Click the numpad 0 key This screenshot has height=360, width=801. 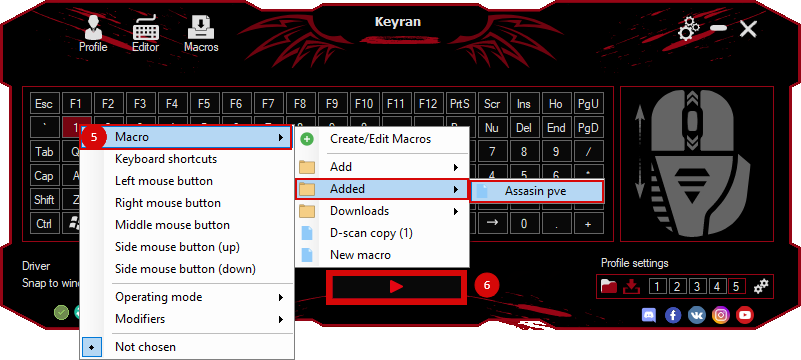(x=524, y=223)
